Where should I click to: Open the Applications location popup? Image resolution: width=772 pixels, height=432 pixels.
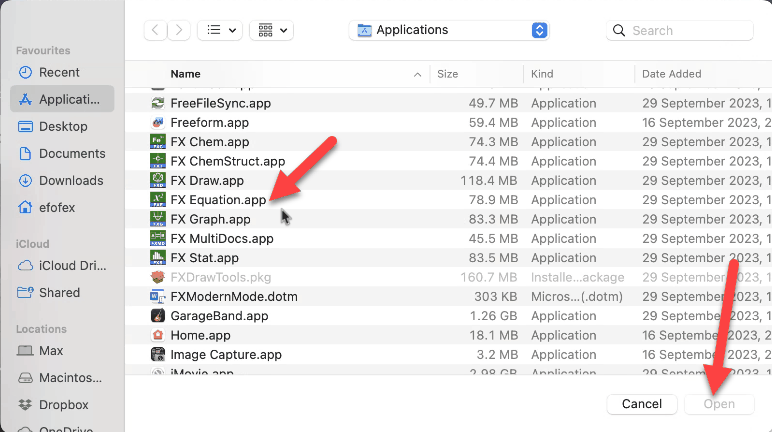tap(449, 30)
